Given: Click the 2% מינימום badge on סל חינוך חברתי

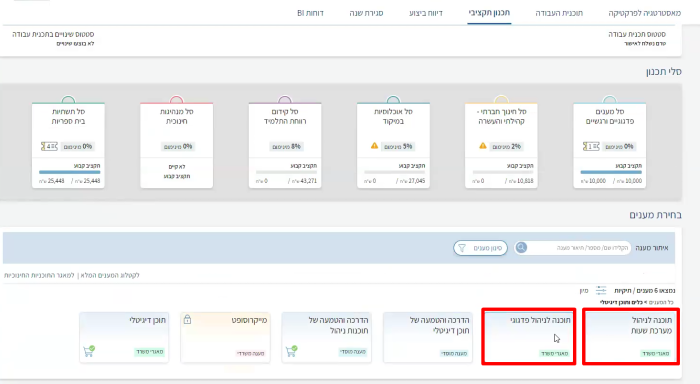Looking at the screenshot, I should 506,146.
